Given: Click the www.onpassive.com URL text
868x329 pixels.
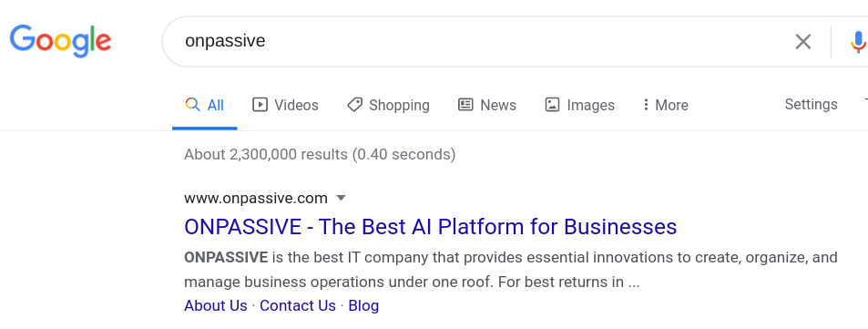Looking at the screenshot, I should coord(256,199).
